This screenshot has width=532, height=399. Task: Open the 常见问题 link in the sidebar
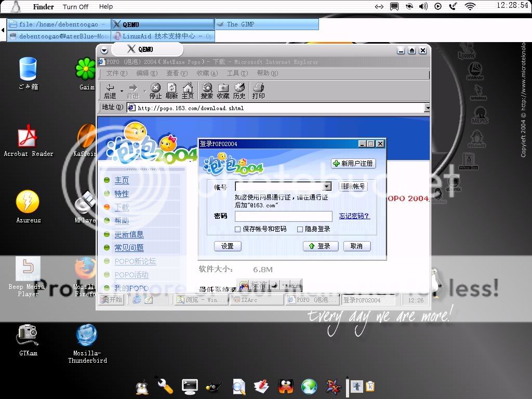[129, 248]
